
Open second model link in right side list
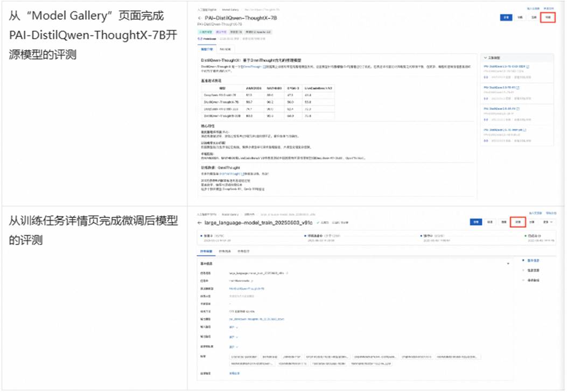(500, 88)
